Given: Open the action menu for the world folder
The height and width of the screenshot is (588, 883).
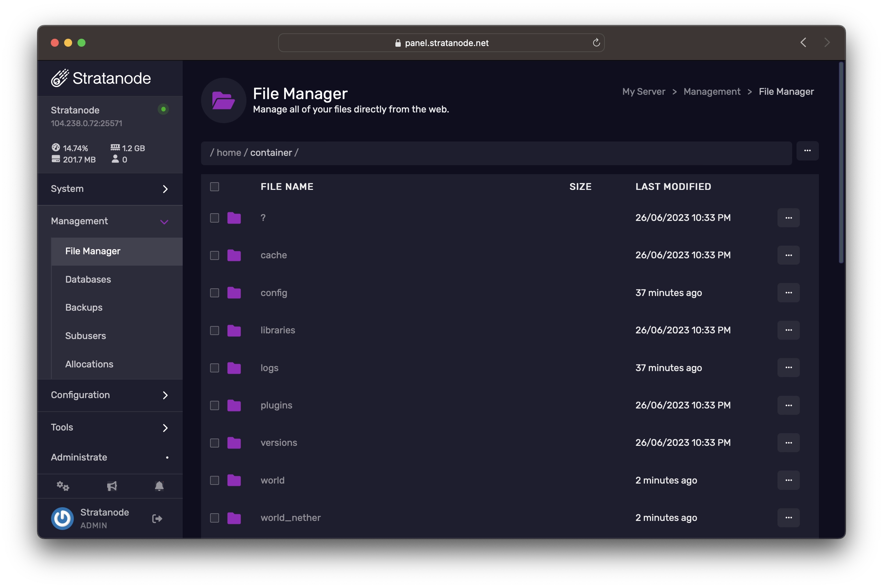Looking at the screenshot, I should pyautogui.click(x=788, y=480).
